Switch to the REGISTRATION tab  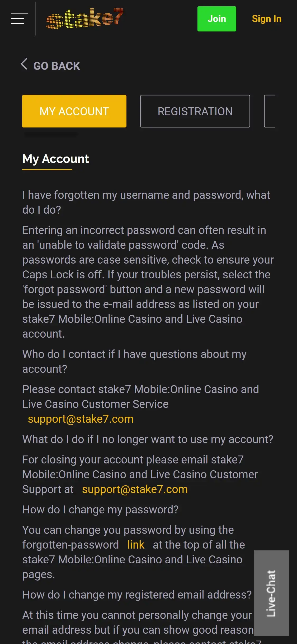pos(195,111)
